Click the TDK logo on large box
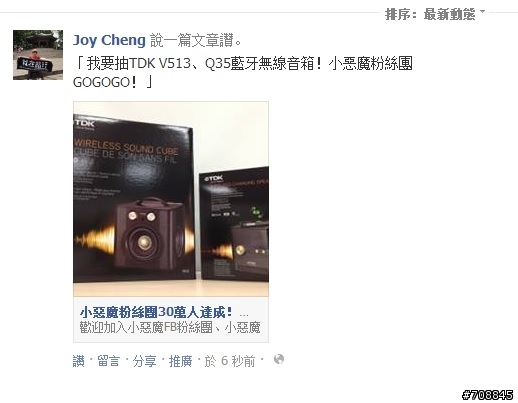Screen dimensions: 518x403 pos(85,124)
